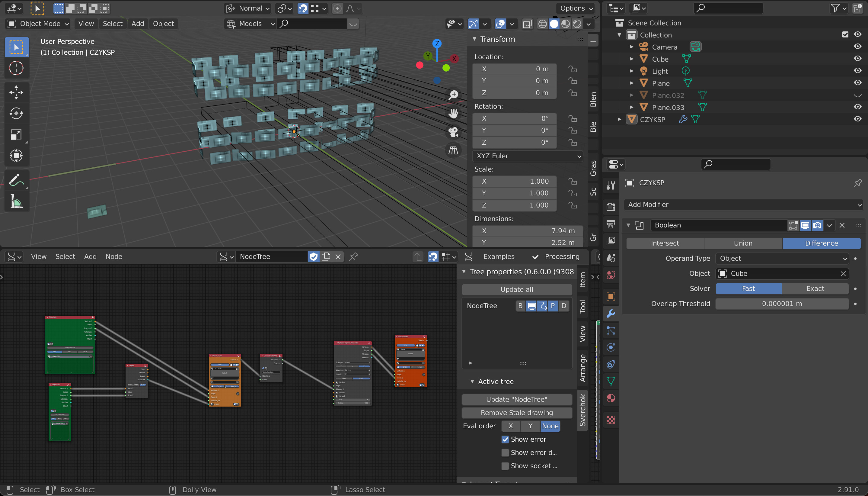
Task: Activate the Move tool
Action: click(x=16, y=92)
